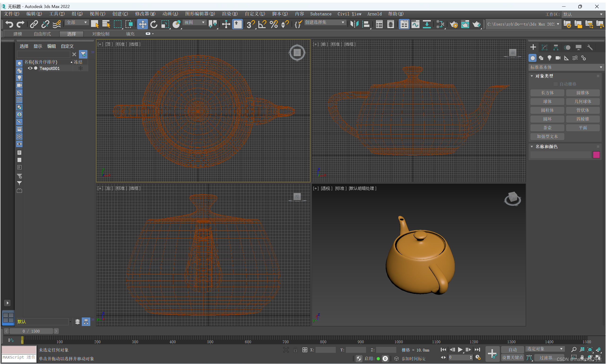606x364 pixels.
Task: Select the Lights category in Create panel
Action: [x=550, y=58]
